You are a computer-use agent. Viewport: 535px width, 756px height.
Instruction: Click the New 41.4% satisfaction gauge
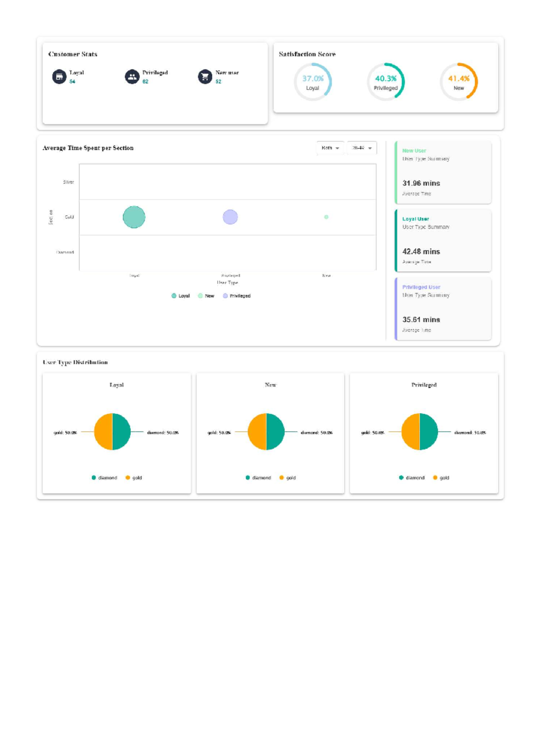(x=459, y=82)
